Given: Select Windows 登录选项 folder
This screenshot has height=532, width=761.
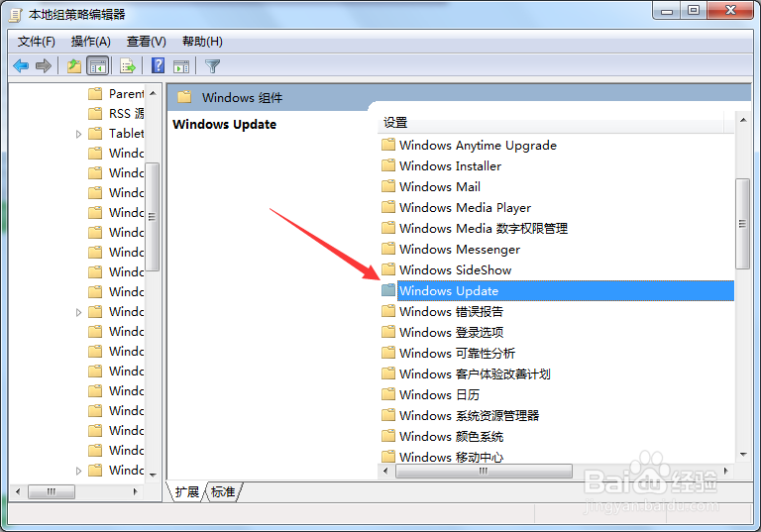Looking at the screenshot, I should (451, 333).
